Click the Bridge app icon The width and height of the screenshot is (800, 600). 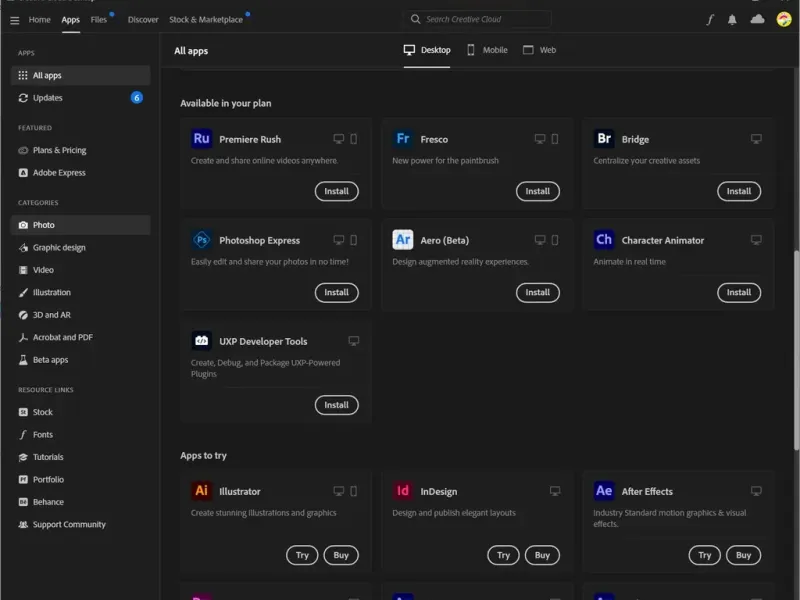[604, 138]
